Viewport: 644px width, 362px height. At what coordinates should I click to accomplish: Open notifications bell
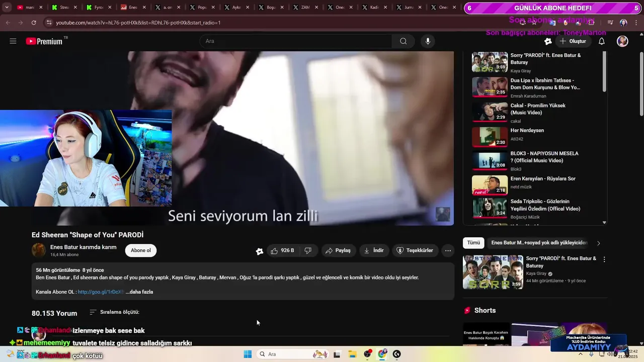click(601, 41)
